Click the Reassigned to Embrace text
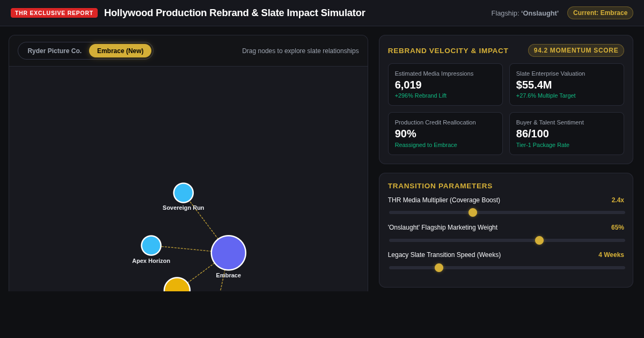 426,145
